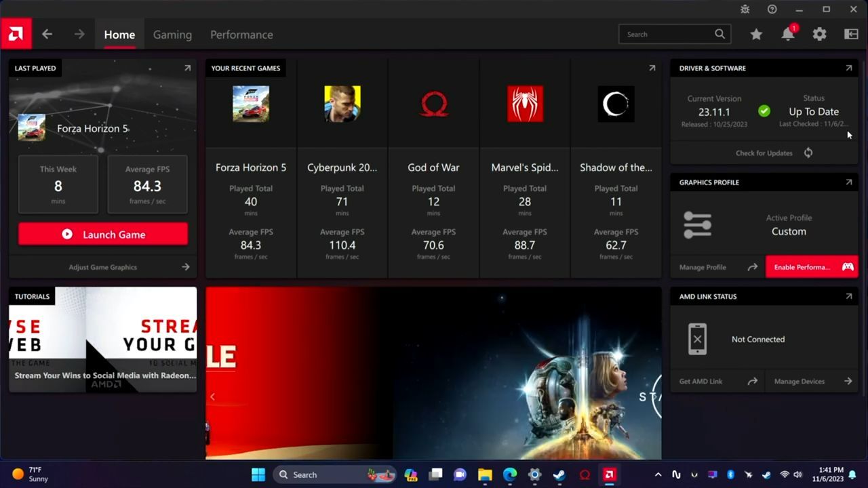Open the bug report icon
Viewport: 868px width, 488px height.
point(745,9)
